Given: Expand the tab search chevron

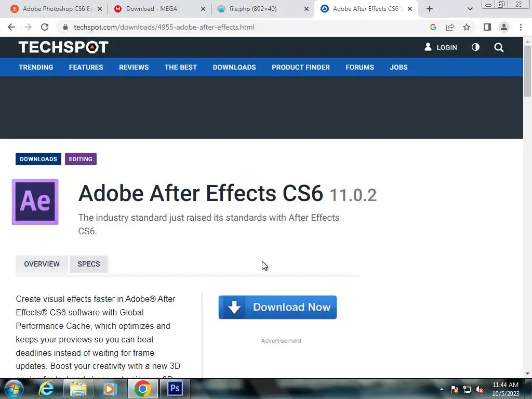Looking at the screenshot, I should click(470, 9).
